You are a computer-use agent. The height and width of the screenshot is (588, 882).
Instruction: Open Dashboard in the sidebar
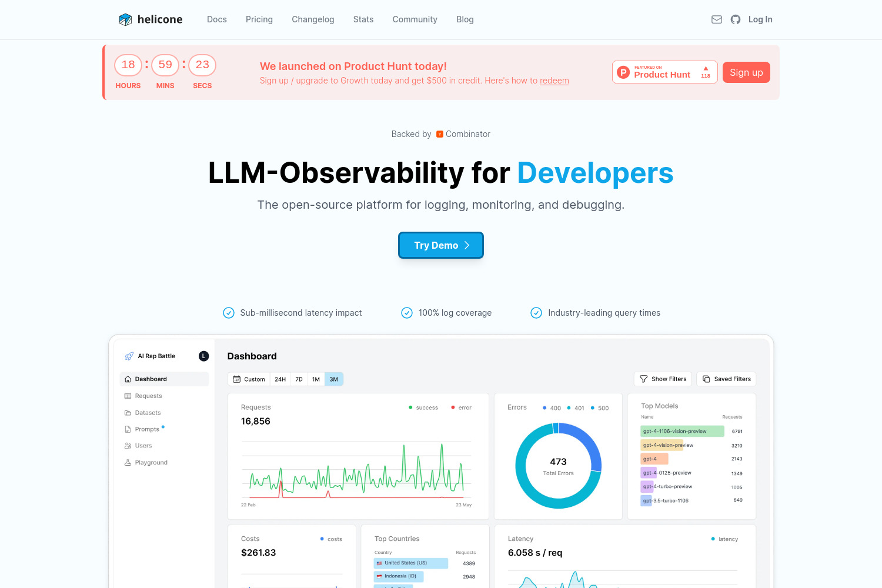(165, 379)
